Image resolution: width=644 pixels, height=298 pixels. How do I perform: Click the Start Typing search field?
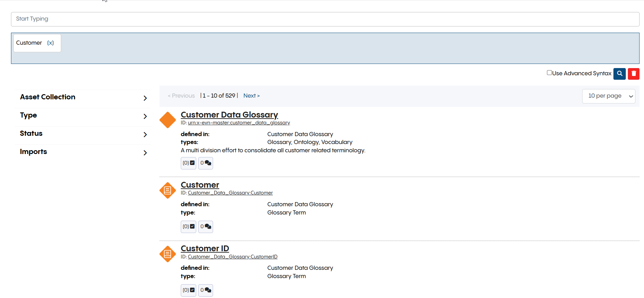coord(325,19)
